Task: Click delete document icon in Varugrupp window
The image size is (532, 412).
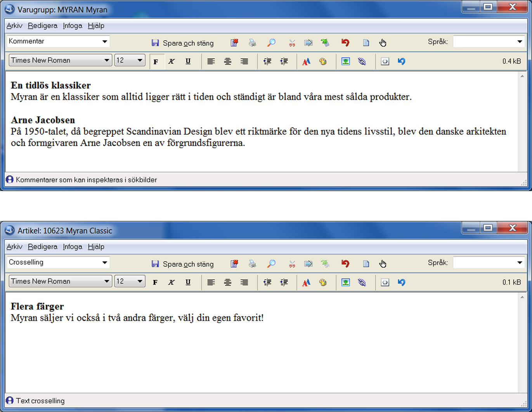Action: (234, 43)
